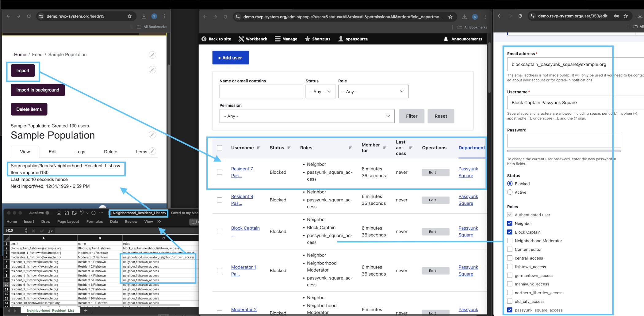This screenshot has width=644, height=316.
Task: Click the pencil icon beside Sample Population heading
Action: tap(152, 135)
